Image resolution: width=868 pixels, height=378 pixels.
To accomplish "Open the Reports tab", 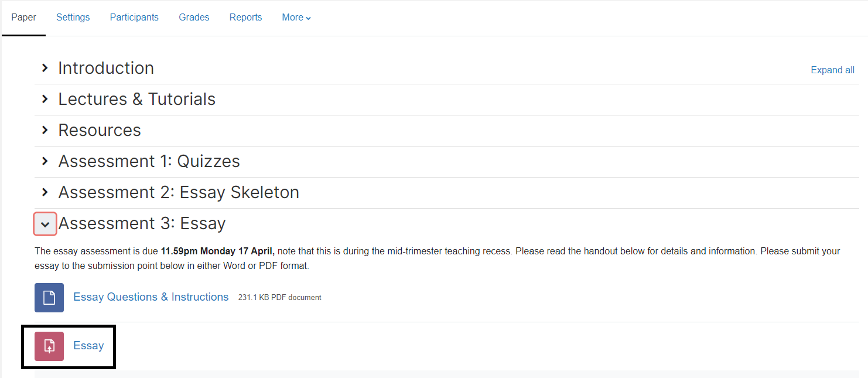I will (x=245, y=18).
